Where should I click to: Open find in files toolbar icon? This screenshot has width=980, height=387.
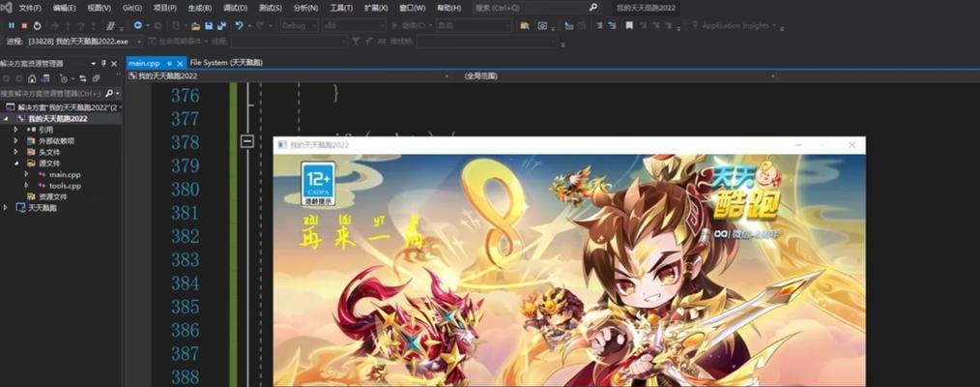pos(525,25)
